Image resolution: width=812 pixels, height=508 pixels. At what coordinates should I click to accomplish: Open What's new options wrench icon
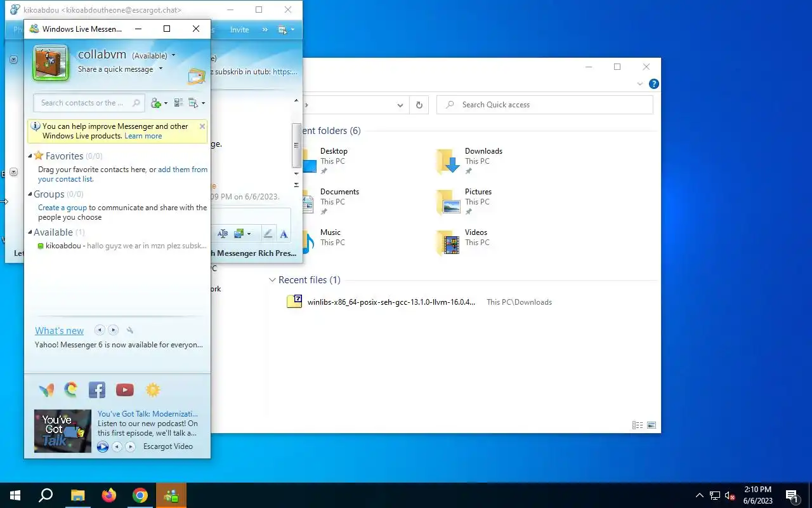130,330
